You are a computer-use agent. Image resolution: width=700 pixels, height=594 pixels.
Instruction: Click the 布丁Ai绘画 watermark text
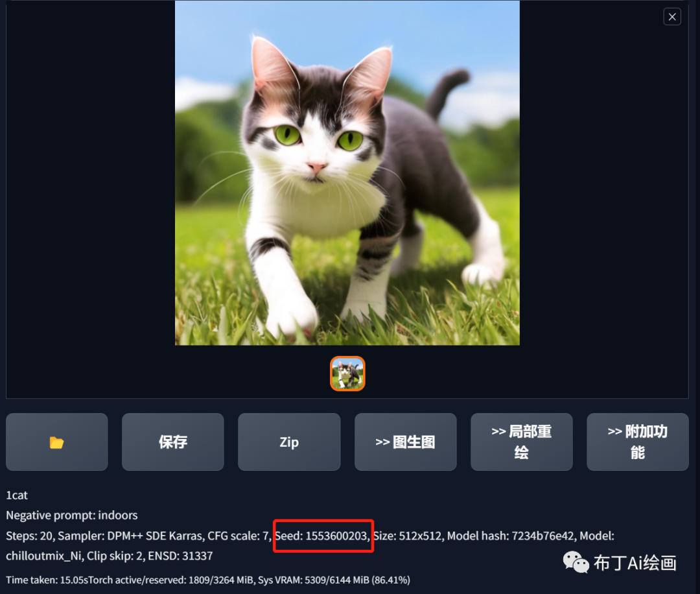tap(635, 563)
